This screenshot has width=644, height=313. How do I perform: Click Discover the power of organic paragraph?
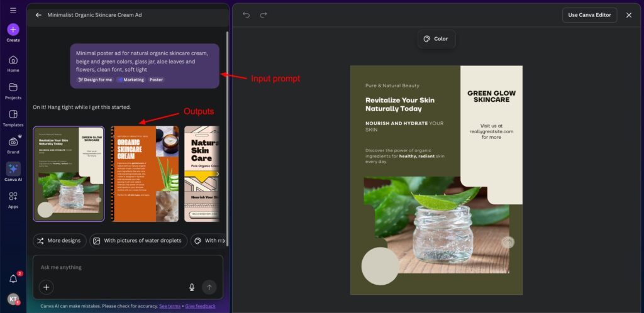pyautogui.click(x=405, y=156)
